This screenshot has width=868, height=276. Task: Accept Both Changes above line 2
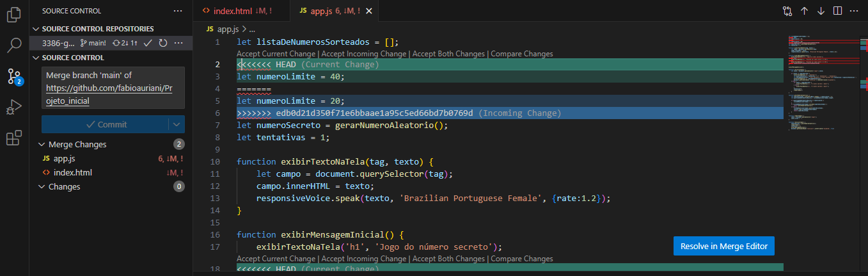click(448, 54)
